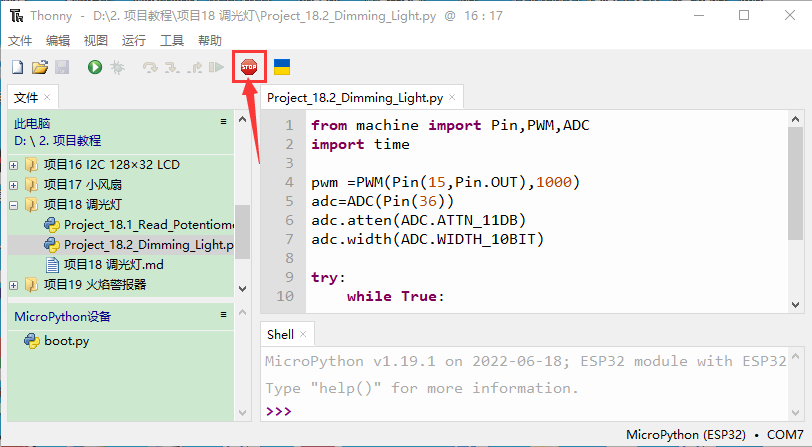The height and width of the screenshot is (447, 812).
Task: Create a new file with toolbar icon
Action: [x=17, y=67]
